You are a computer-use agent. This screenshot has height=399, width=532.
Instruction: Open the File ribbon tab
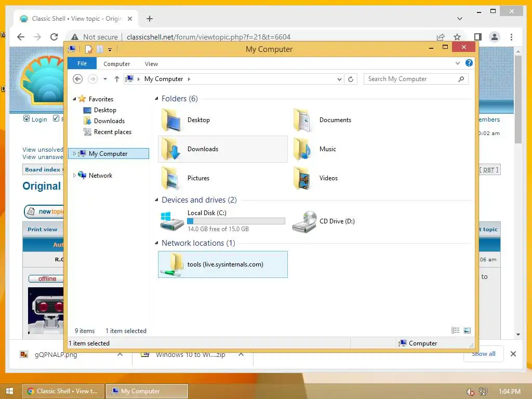pos(82,63)
